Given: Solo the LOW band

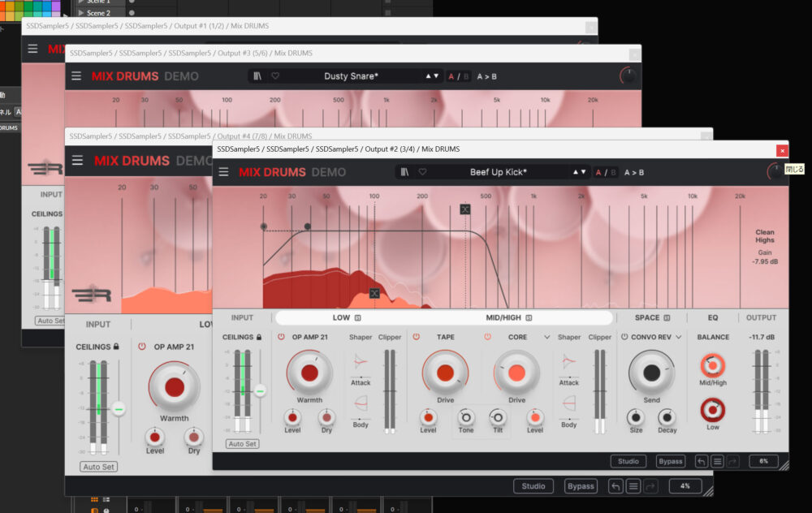Looking at the screenshot, I should pyautogui.click(x=358, y=318).
